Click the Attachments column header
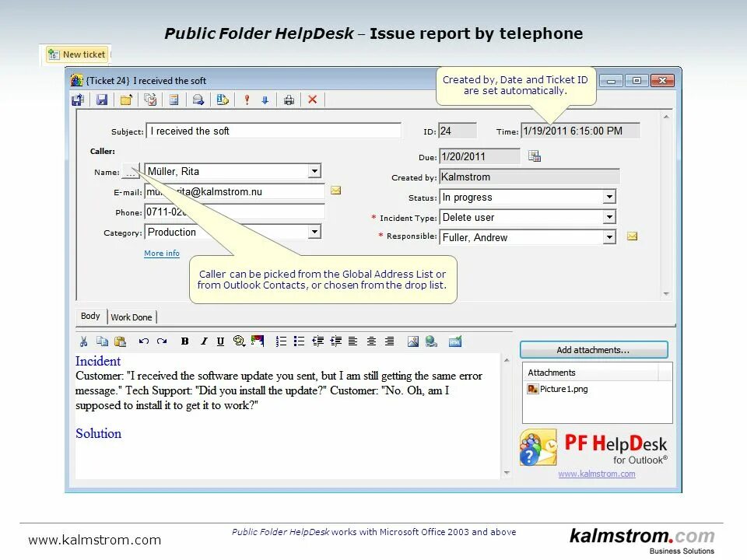This screenshot has height=560, width=747. tap(591, 373)
